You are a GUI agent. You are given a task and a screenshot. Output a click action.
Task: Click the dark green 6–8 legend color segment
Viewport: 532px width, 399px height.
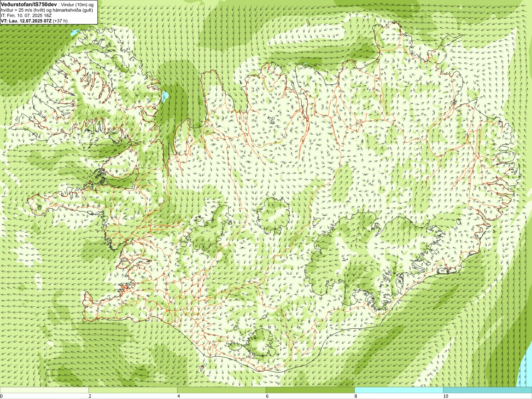(310, 390)
